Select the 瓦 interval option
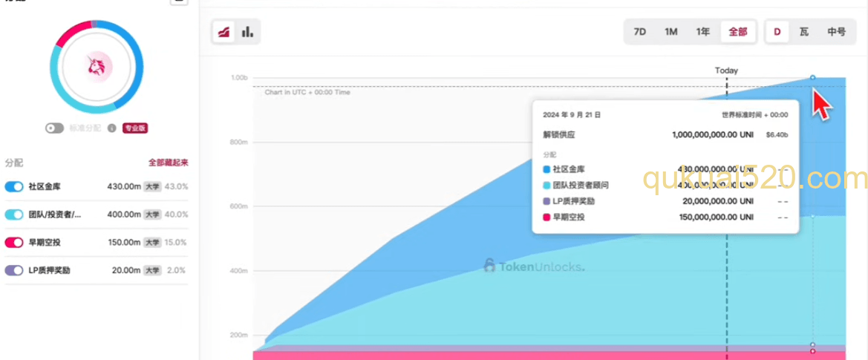 (x=804, y=32)
